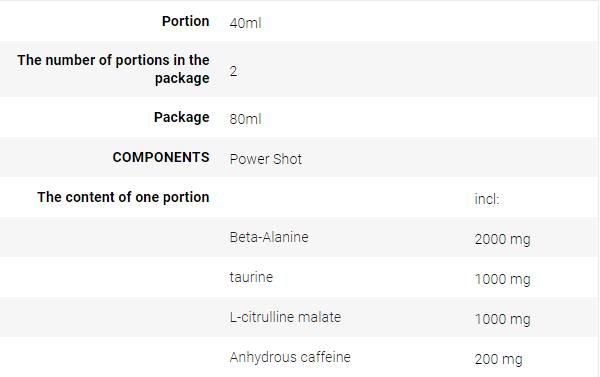
Task: Click the 200 mg caffeine amount
Action: tap(498, 360)
